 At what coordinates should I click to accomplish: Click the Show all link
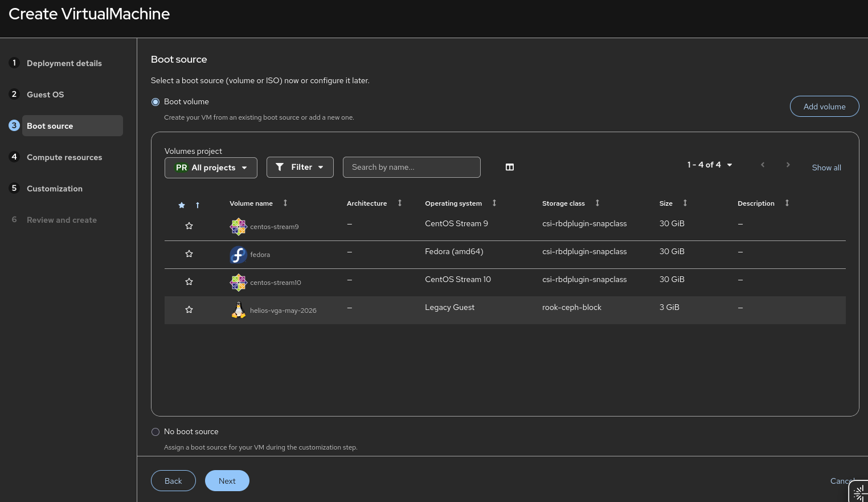(826, 168)
